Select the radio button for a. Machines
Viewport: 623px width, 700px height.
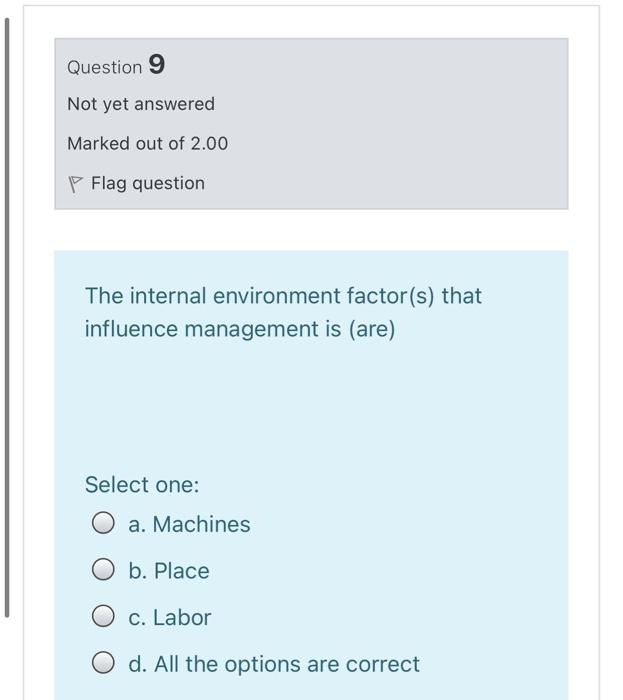(104, 524)
